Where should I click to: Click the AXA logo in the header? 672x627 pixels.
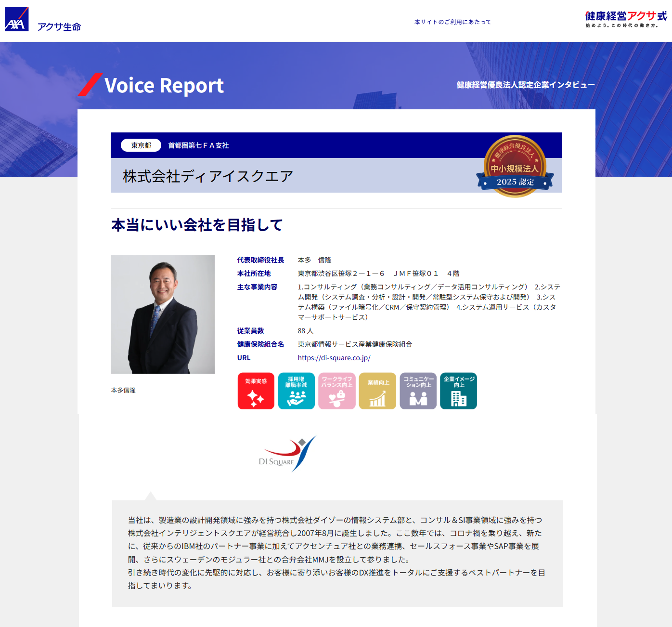(x=17, y=20)
